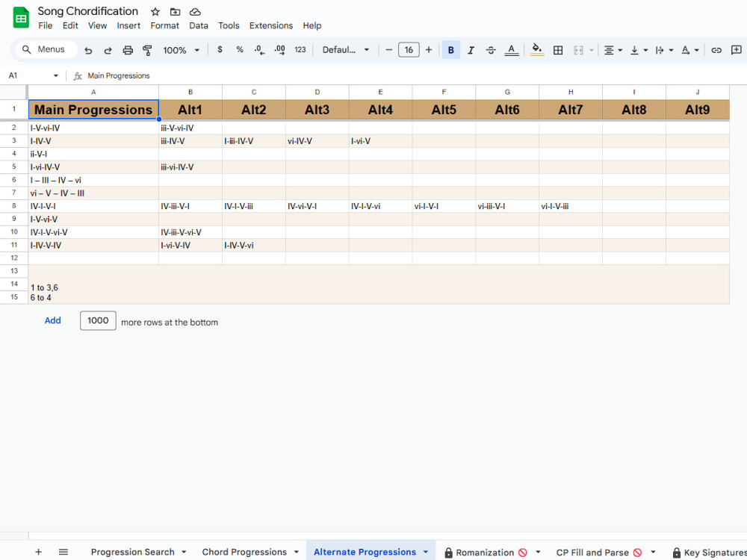Open the Google Sheets home icon
The height and width of the screenshot is (560, 747).
(20, 18)
